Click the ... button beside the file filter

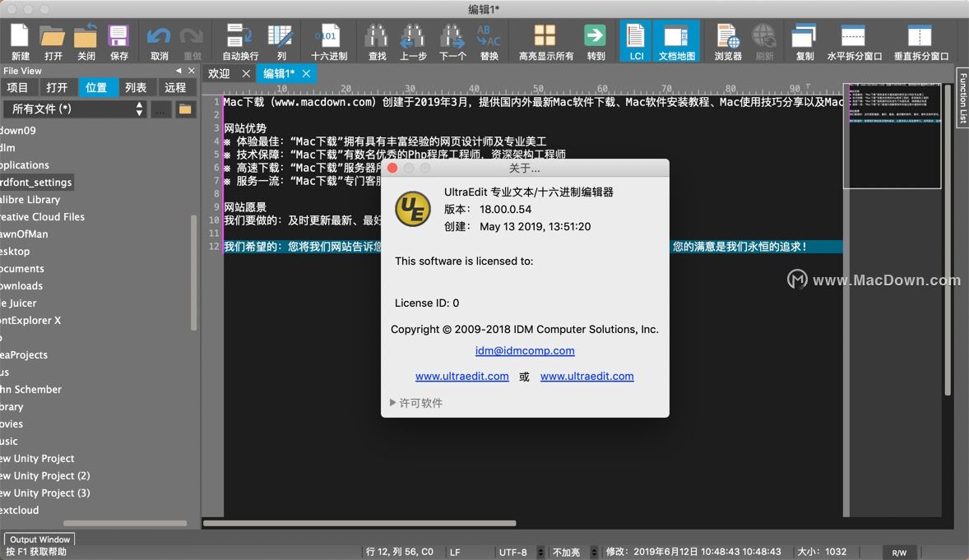(160, 109)
